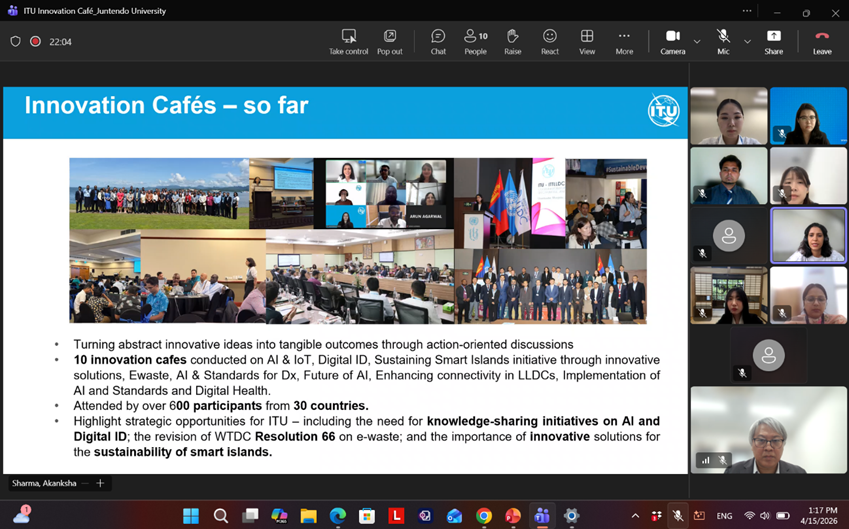Unmute the microphone with Mic button
849x529 pixels.
coord(723,41)
